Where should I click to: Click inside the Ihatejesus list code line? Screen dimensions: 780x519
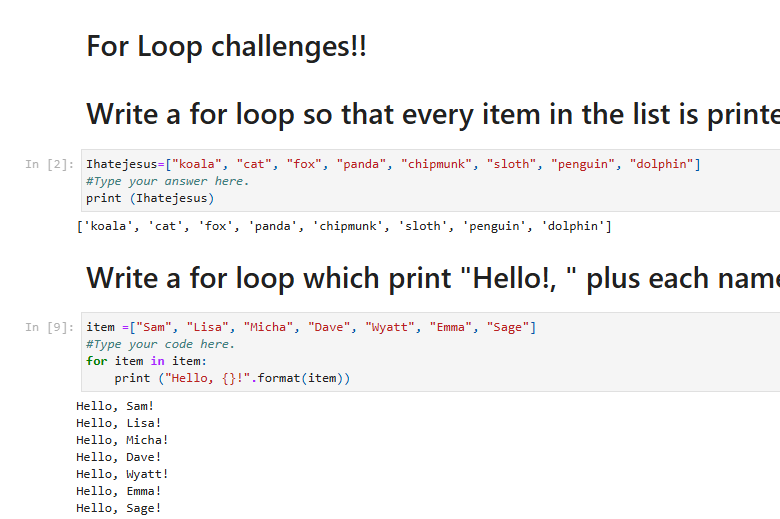[393, 164]
